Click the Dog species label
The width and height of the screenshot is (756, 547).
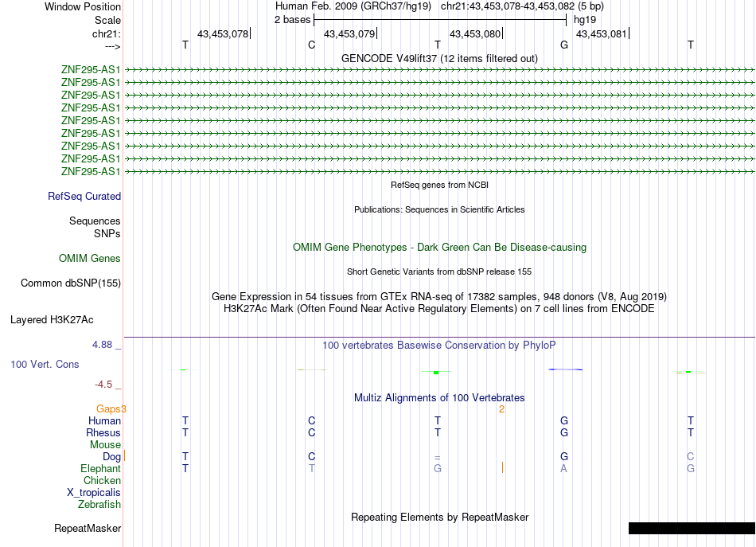pos(111,457)
